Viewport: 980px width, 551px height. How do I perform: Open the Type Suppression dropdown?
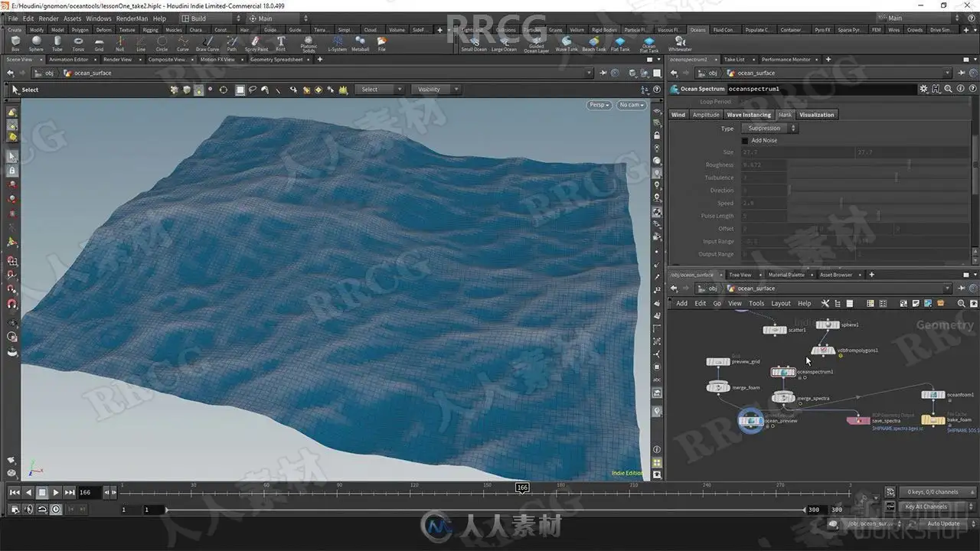point(769,129)
